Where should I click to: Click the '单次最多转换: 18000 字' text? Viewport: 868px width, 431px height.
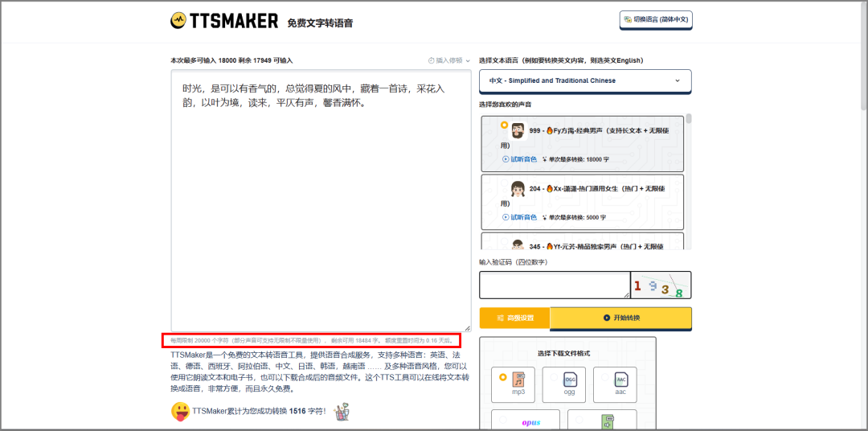(x=579, y=159)
